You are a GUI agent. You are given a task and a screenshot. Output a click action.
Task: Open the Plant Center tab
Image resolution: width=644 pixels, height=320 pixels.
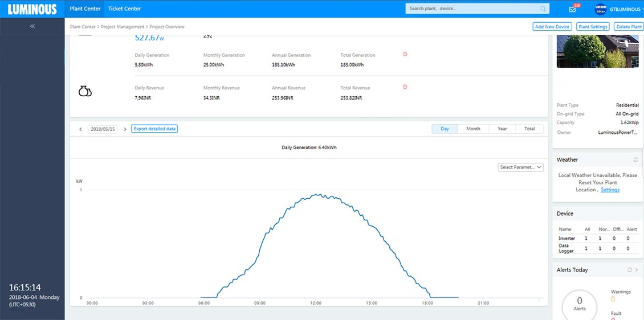point(85,9)
